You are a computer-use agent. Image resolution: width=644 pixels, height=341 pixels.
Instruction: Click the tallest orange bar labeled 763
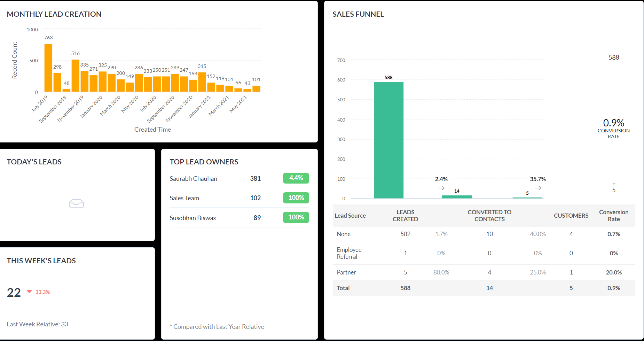pos(48,68)
